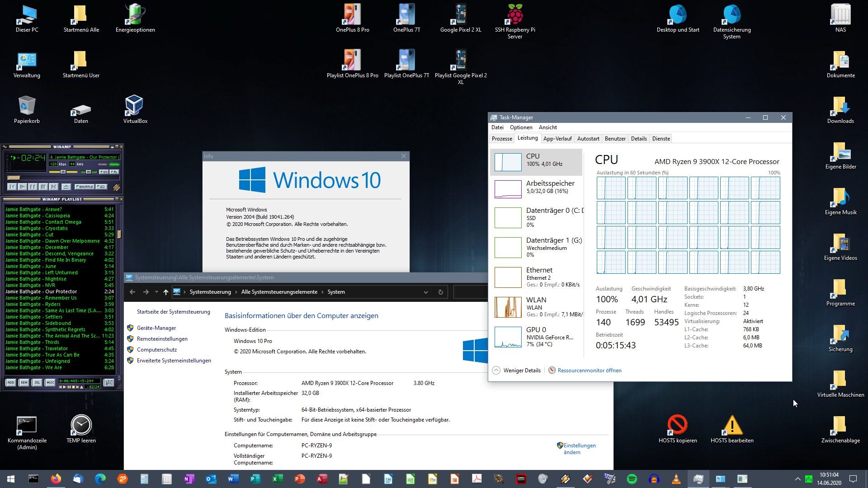Image resolution: width=868 pixels, height=488 pixels.
Task: Open the playlist SEL menu button
Action: tap(37, 382)
